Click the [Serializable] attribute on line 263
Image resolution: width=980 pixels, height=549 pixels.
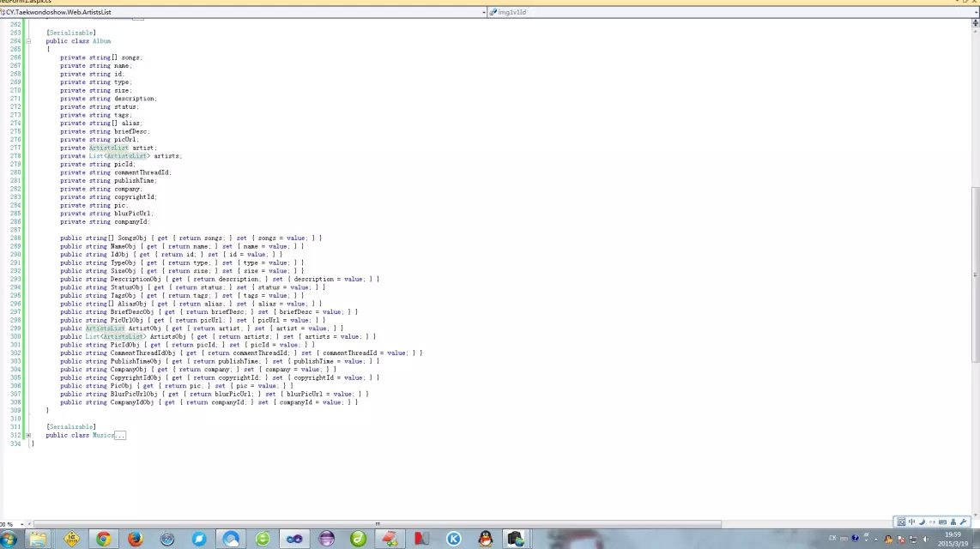point(70,33)
